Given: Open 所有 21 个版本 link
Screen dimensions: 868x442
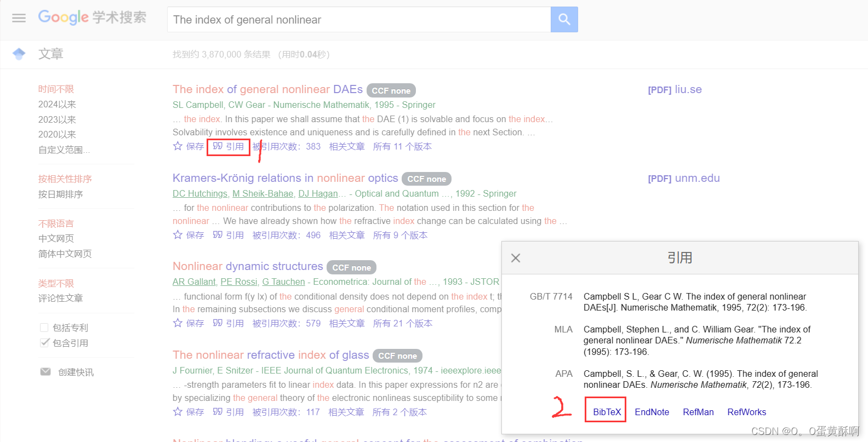Looking at the screenshot, I should [x=402, y=323].
